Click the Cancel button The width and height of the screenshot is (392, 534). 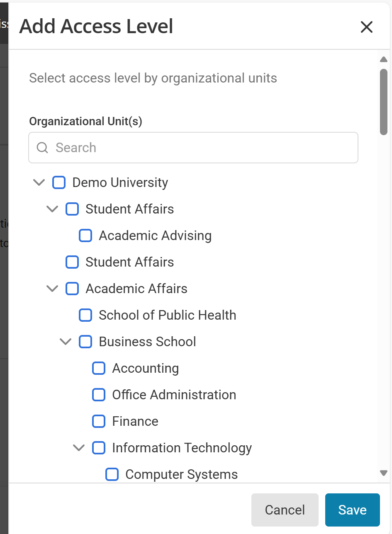[285, 510]
